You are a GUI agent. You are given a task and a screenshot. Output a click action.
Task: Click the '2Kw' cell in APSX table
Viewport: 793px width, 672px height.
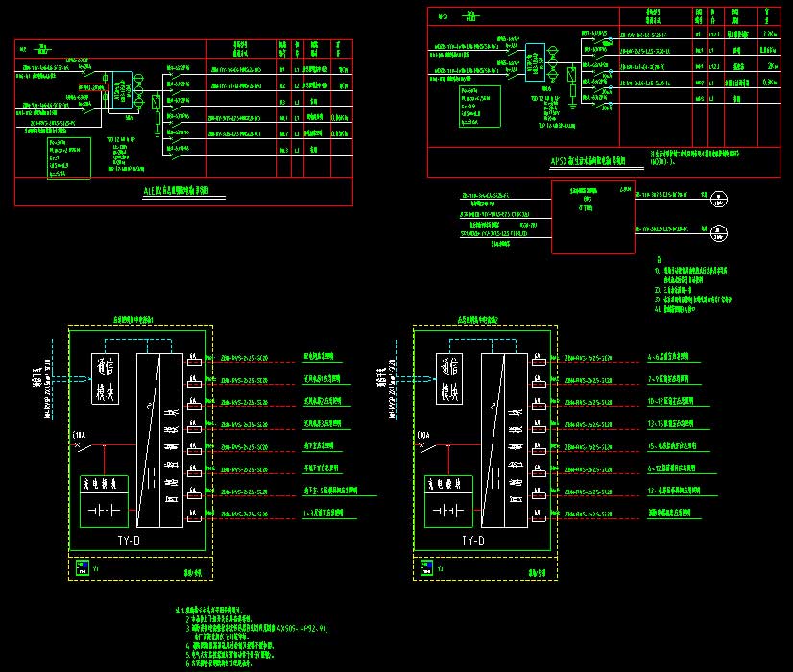click(772, 66)
